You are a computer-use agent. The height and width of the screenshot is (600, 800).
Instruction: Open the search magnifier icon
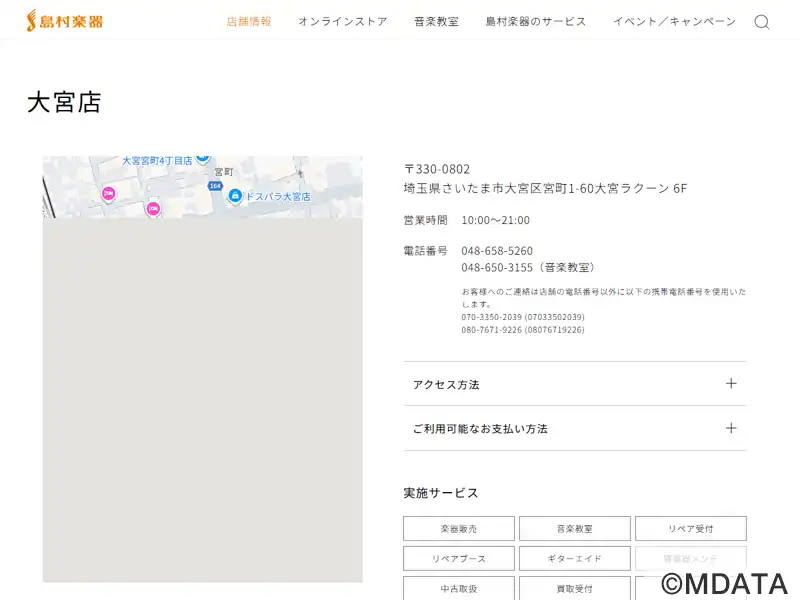[x=762, y=22]
